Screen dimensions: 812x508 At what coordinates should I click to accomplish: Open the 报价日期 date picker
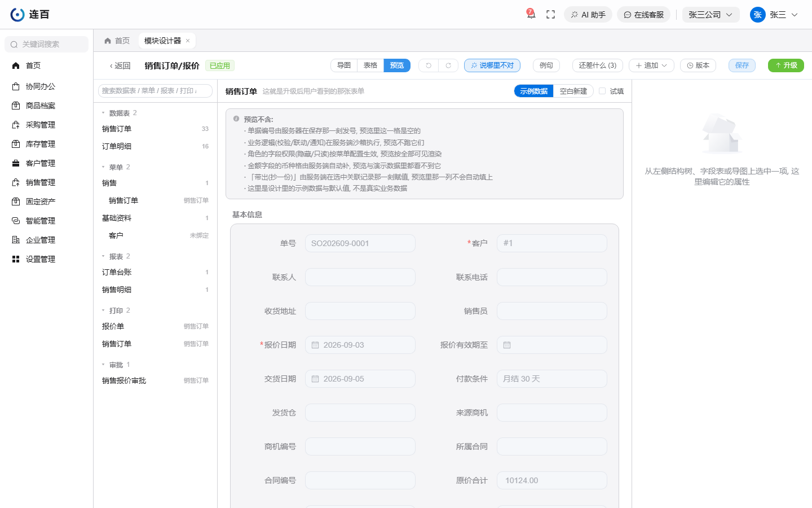pyautogui.click(x=360, y=345)
